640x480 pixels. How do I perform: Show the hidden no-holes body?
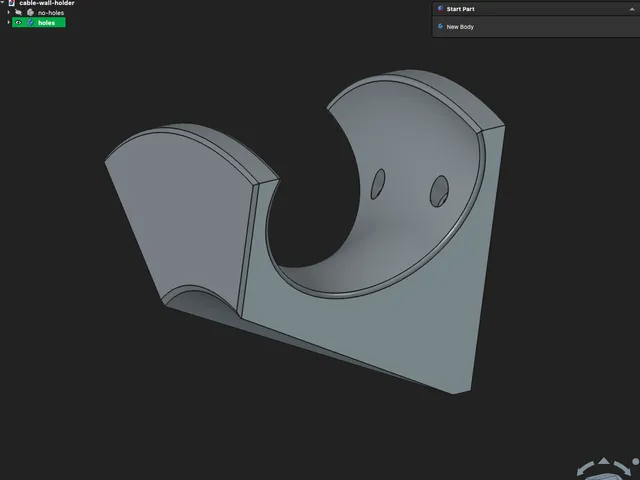click(x=18, y=13)
